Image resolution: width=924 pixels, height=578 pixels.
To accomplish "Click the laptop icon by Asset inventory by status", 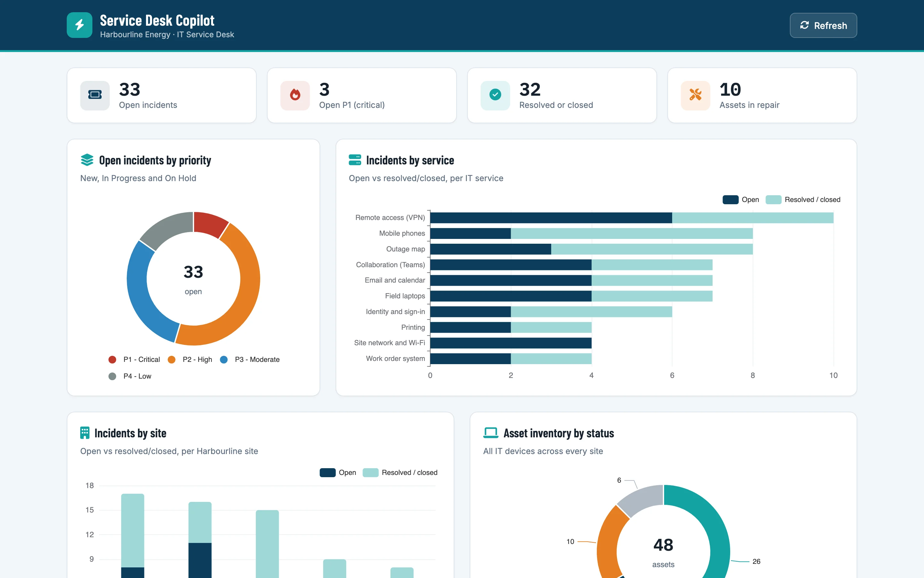I will coord(491,433).
